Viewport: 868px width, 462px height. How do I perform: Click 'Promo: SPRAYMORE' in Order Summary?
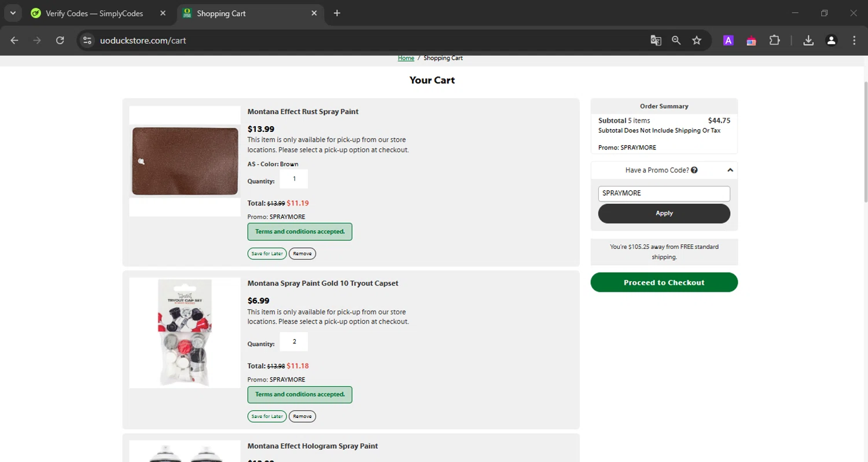pyautogui.click(x=627, y=148)
